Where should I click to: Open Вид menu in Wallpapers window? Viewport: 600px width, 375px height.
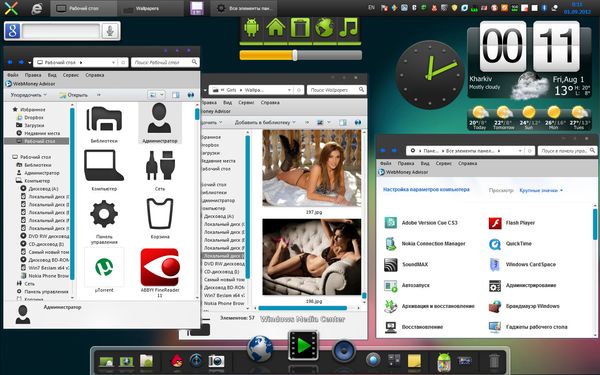[x=227, y=103]
